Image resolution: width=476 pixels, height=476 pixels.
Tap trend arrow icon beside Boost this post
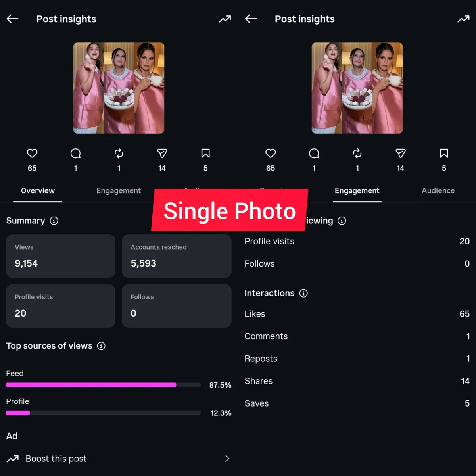[13, 459]
